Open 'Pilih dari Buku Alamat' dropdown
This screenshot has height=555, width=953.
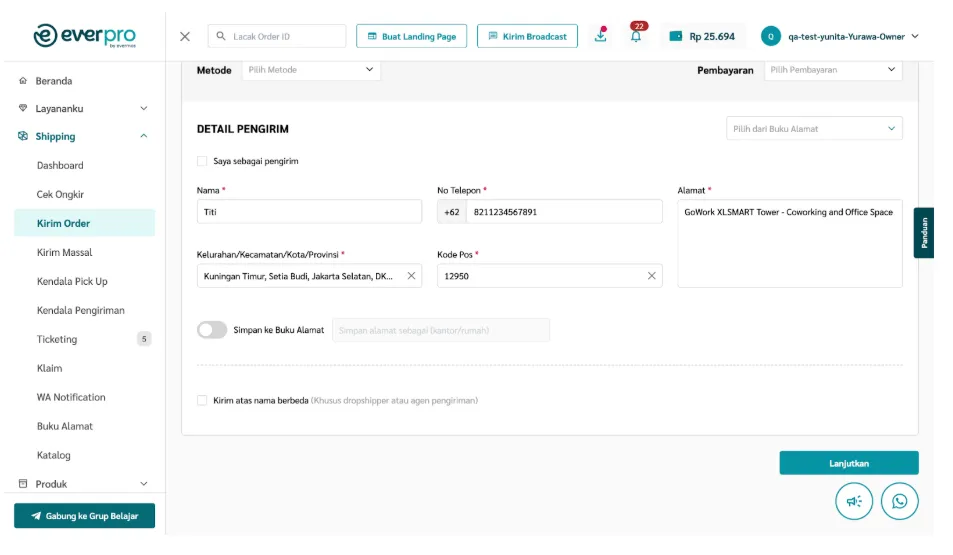coord(813,128)
